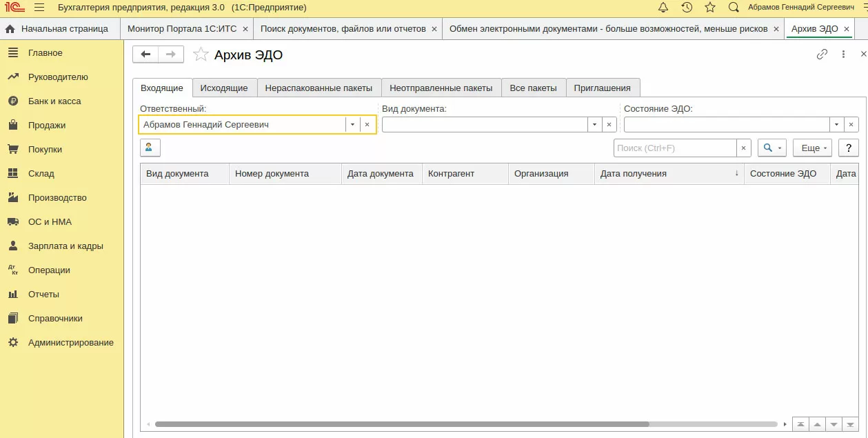The width and height of the screenshot is (868, 438).
Task: Open notifications bell icon
Action: 663,8
